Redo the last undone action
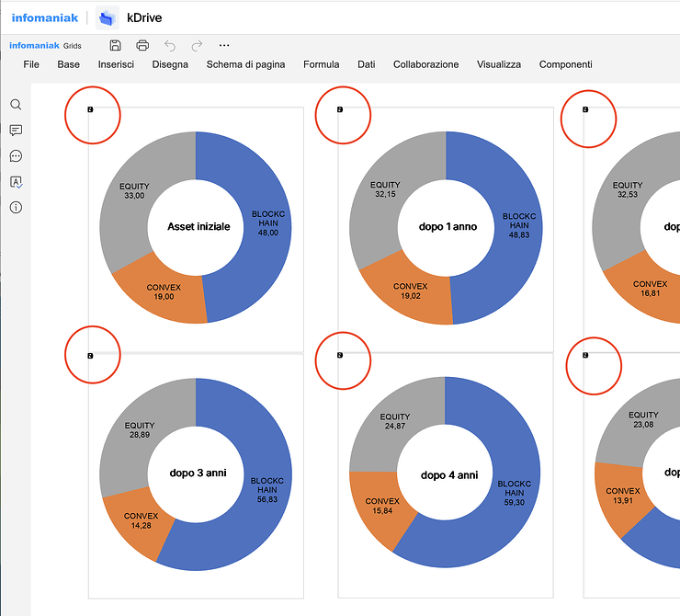The height and width of the screenshot is (616, 680). point(197,46)
